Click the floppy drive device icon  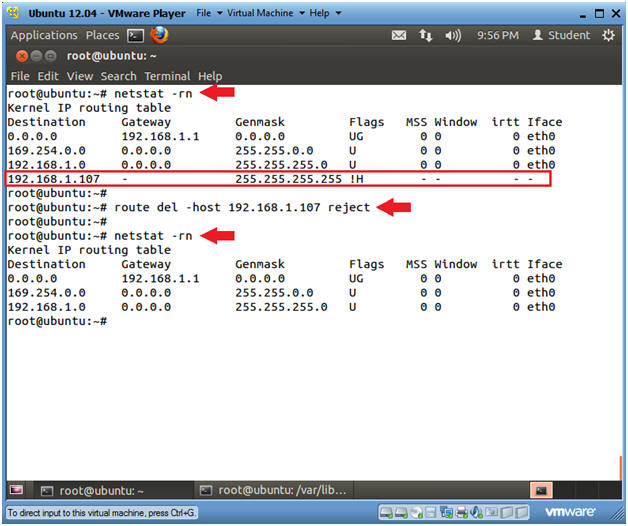click(431, 512)
